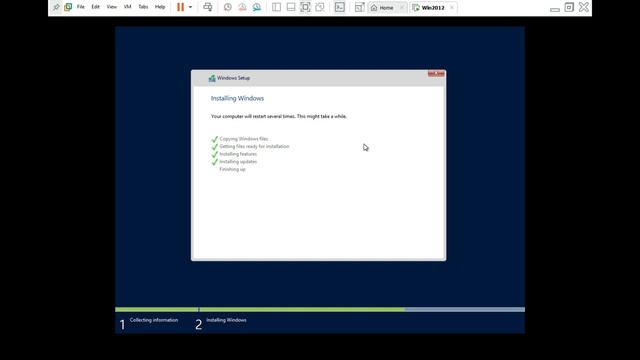Click the Send Ctrl+Alt+Del icon
The image size is (640, 360).
(208, 7)
